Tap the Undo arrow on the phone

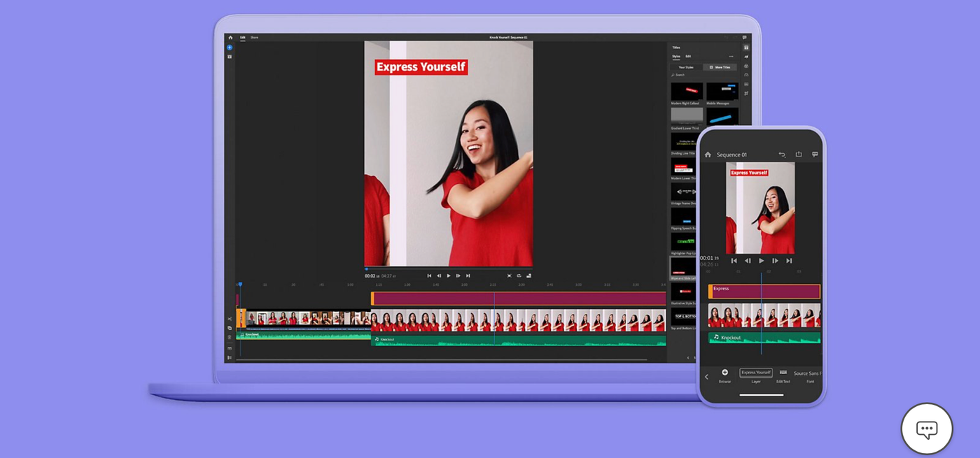pyautogui.click(x=782, y=155)
